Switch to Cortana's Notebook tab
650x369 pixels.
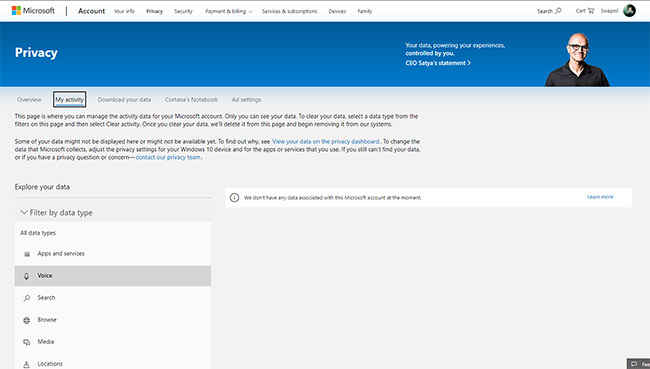(191, 100)
